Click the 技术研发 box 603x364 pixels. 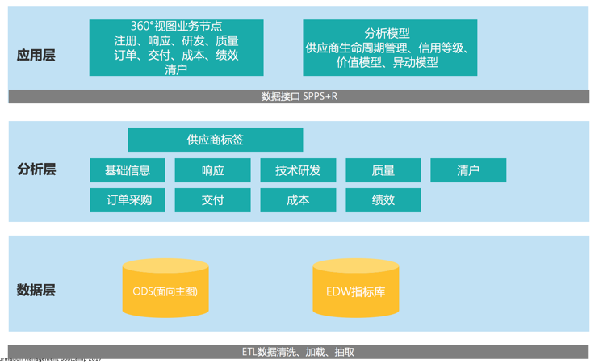[x=298, y=170]
